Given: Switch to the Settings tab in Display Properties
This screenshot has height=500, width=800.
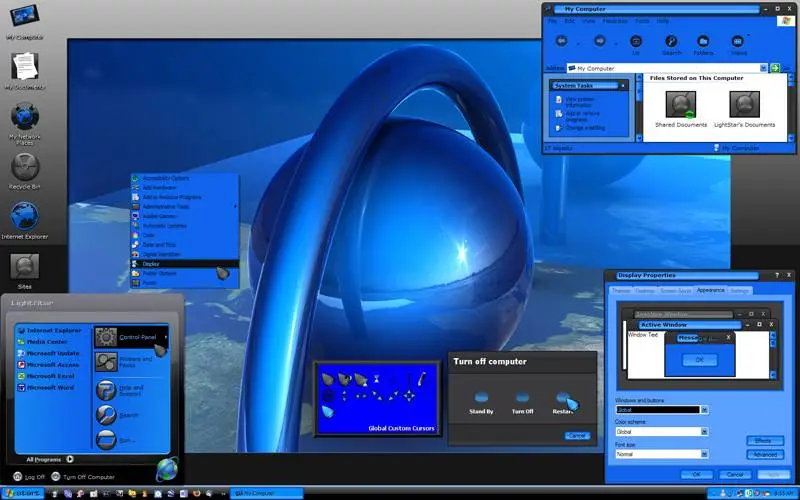Looking at the screenshot, I should [x=739, y=290].
